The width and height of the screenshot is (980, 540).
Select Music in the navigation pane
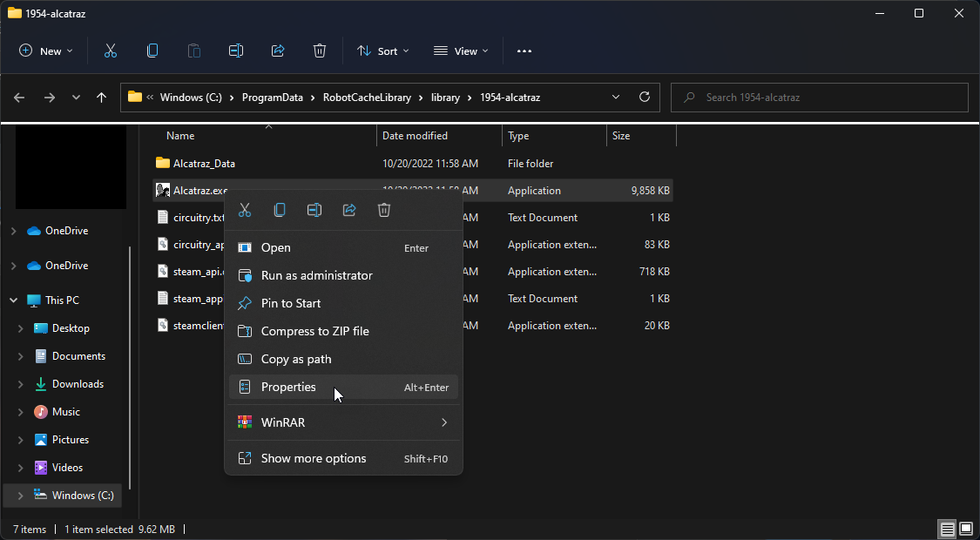[x=65, y=412]
